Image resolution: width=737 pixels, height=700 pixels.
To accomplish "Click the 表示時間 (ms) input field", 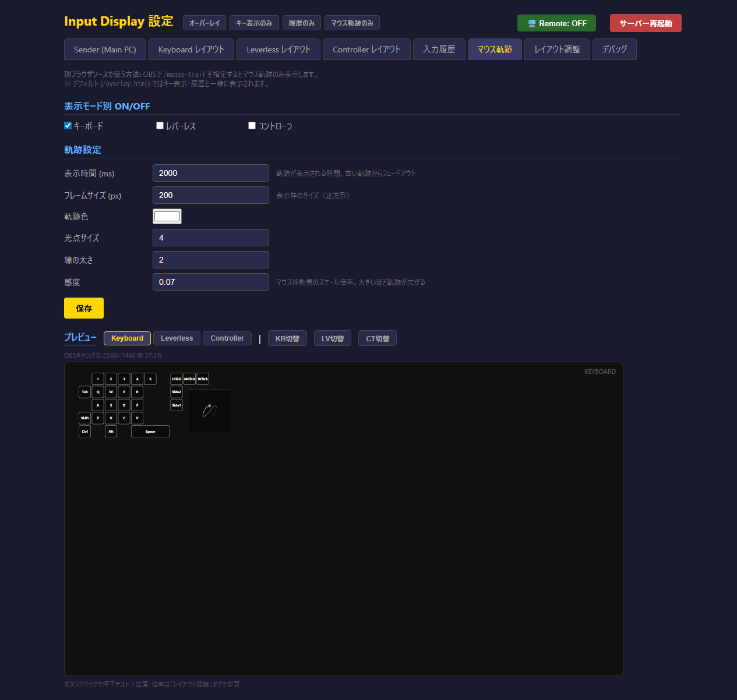I will [x=210, y=173].
